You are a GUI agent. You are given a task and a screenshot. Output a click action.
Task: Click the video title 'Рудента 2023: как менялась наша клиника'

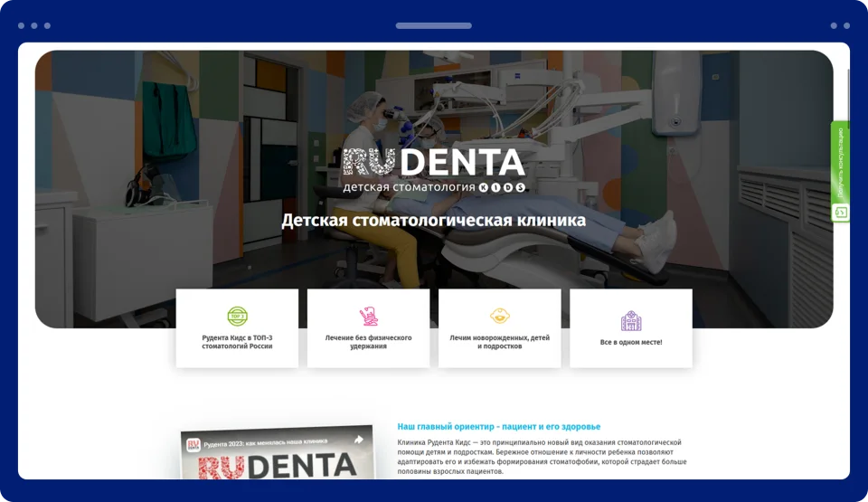click(265, 442)
